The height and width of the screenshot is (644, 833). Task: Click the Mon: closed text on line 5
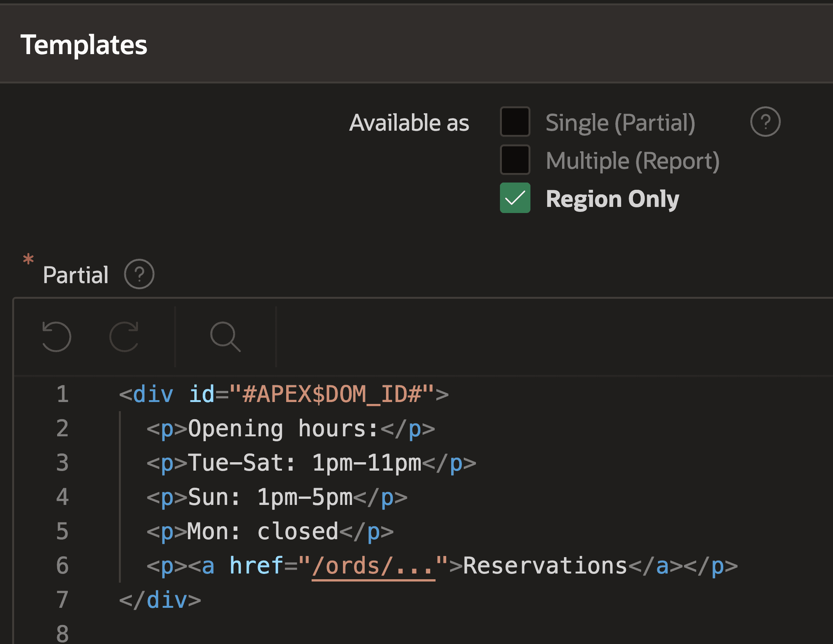[x=263, y=531]
